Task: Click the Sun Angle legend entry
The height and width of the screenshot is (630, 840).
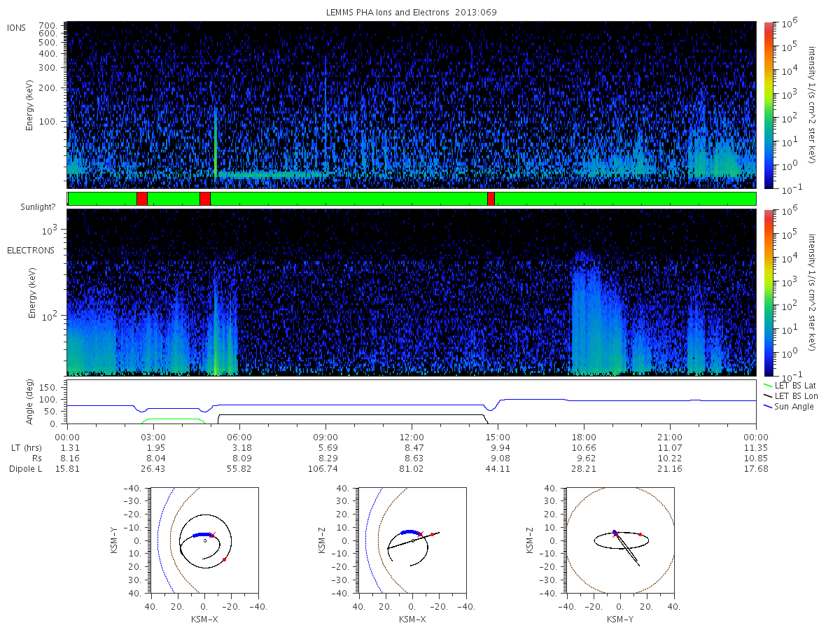Action: point(794,407)
